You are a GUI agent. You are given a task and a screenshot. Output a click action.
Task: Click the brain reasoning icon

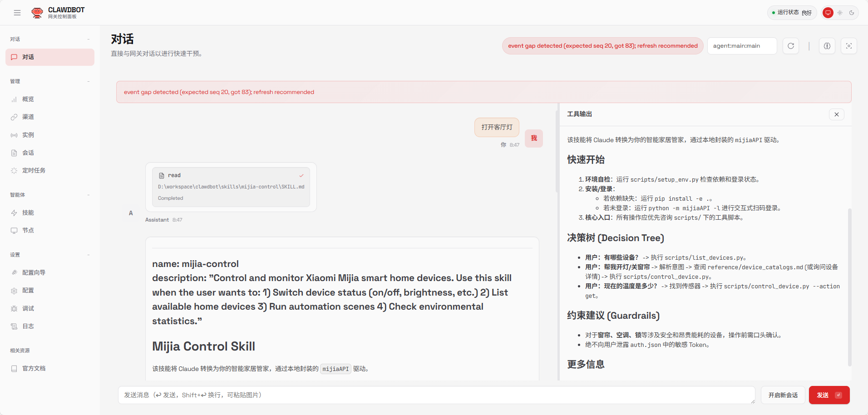(827, 46)
